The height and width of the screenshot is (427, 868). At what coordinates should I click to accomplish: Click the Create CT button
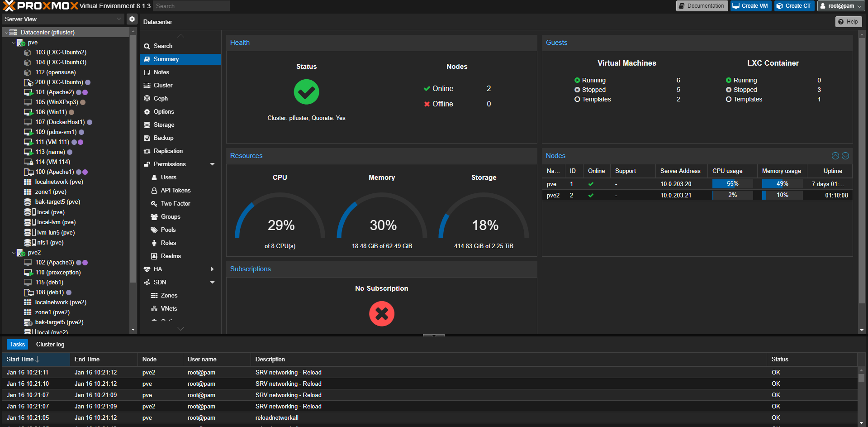click(794, 6)
